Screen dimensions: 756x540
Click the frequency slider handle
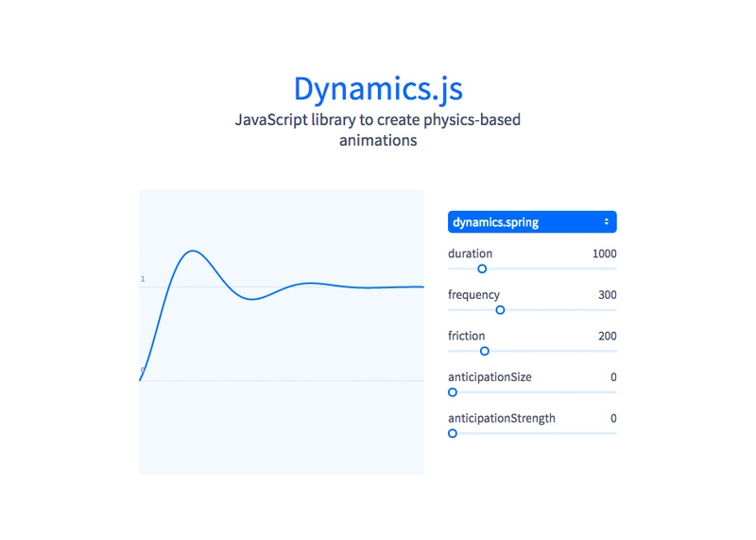pyautogui.click(x=500, y=310)
